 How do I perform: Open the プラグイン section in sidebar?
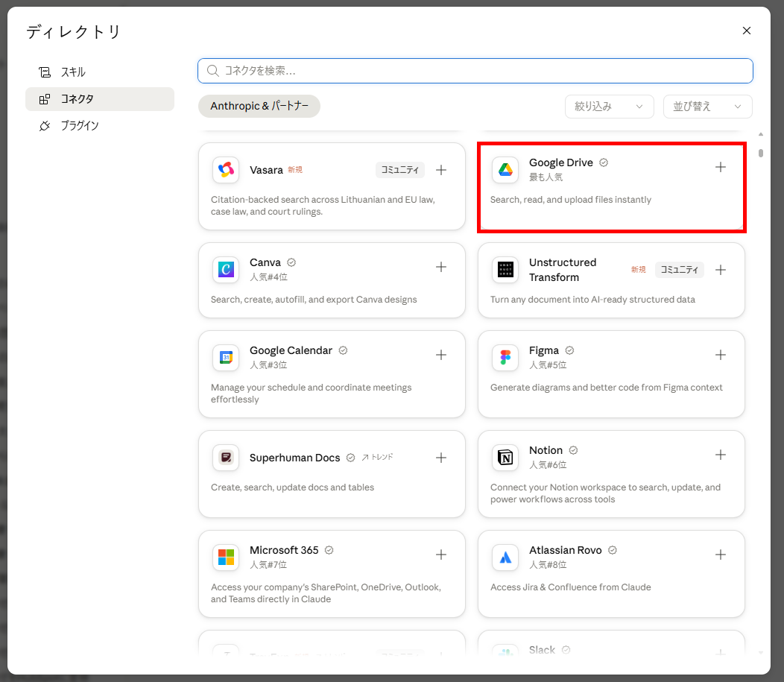tap(100, 125)
